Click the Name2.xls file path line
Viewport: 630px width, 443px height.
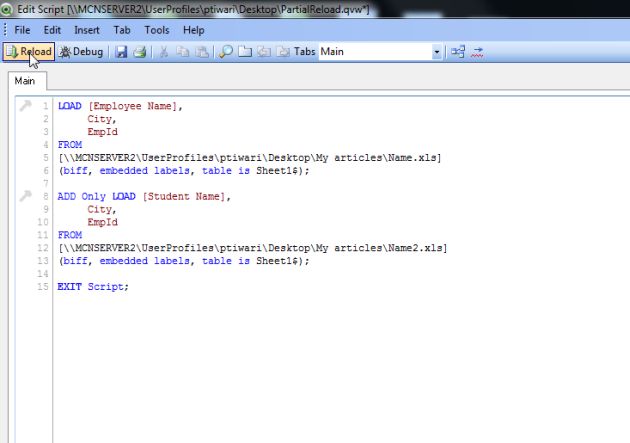click(x=253, y=248)
